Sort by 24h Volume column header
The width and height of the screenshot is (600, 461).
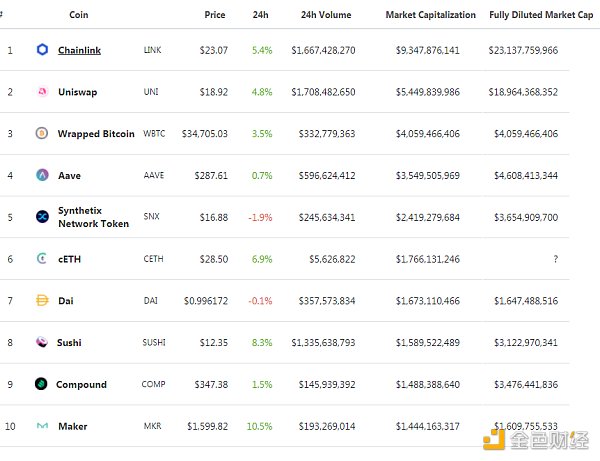(x=326, y=15)
